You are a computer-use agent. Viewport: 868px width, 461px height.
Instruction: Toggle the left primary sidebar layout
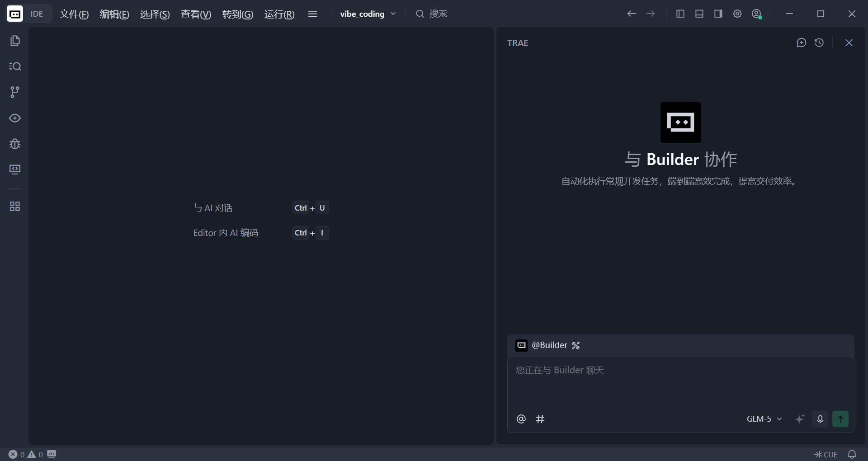[680, 14]
